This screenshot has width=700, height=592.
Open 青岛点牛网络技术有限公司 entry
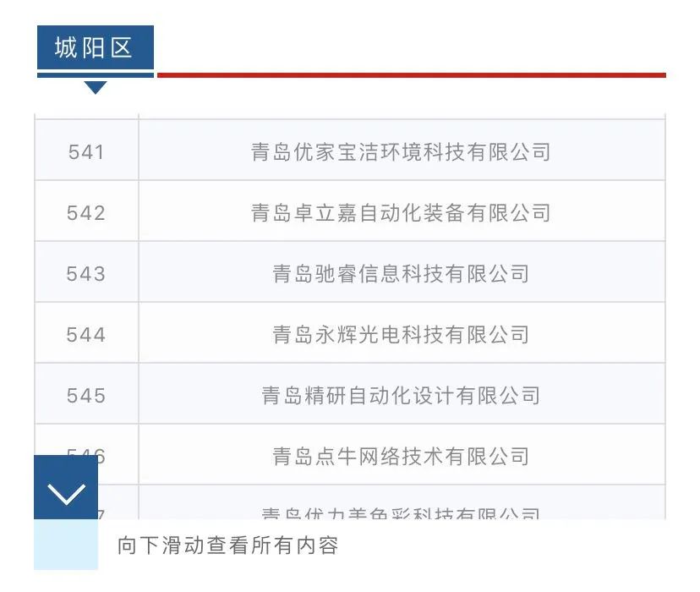coord(401,457)
